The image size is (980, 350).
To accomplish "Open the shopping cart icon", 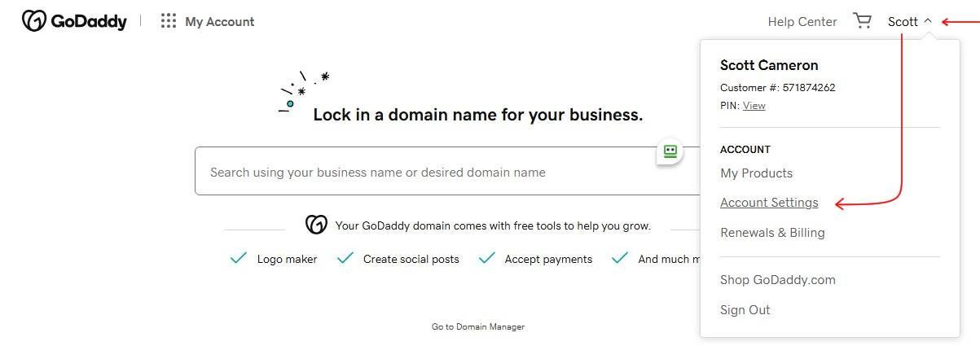I will tap(862, 20).
